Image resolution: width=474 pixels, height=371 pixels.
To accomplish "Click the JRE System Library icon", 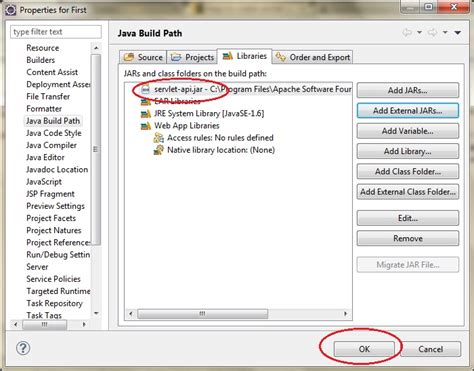I will [146, 114].
